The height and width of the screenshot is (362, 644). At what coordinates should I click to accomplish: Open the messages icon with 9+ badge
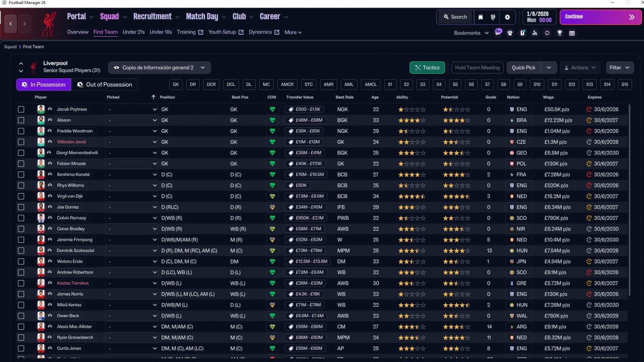tap(498, 33)
